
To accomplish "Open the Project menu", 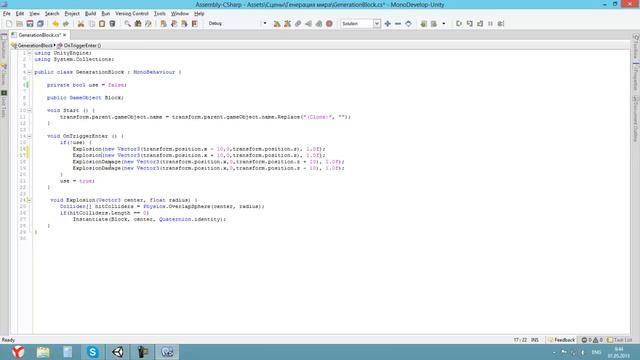I will pyautogui.click(x=72, y=13).
